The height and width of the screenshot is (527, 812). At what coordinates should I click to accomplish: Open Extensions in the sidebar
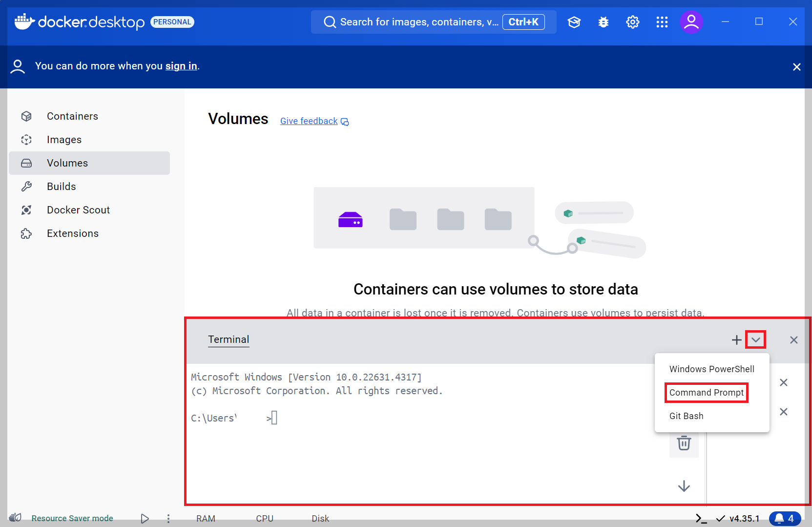pos(89,233)
